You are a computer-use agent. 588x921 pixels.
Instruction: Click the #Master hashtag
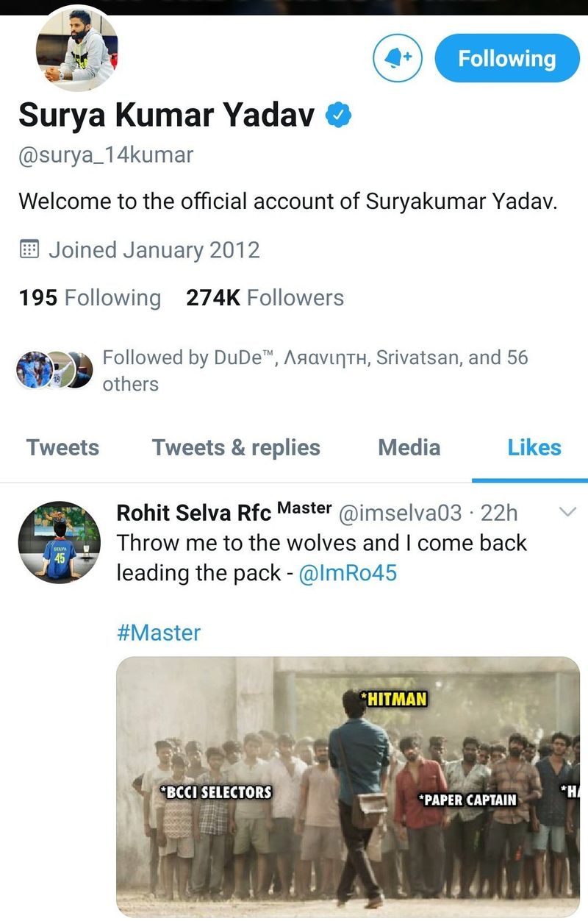tap(158, 633)
